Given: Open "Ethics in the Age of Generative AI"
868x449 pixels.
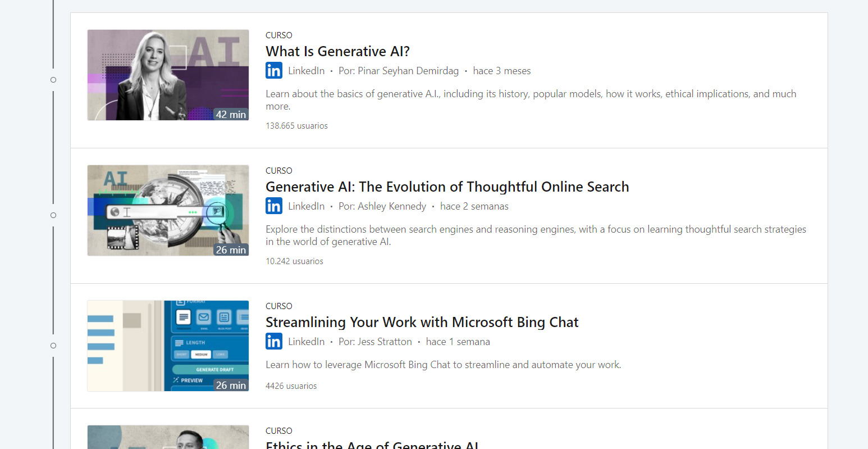Looking at the screenshot, I should tap(371, 445).
